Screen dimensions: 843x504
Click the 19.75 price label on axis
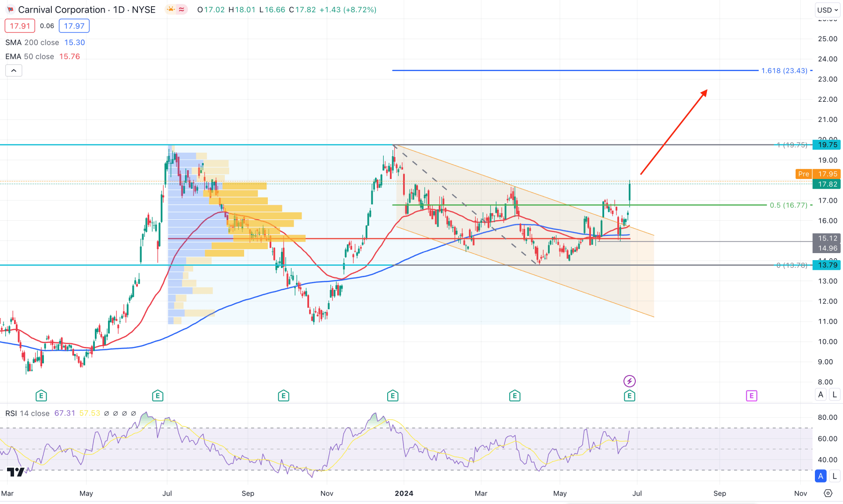(827, 145)
